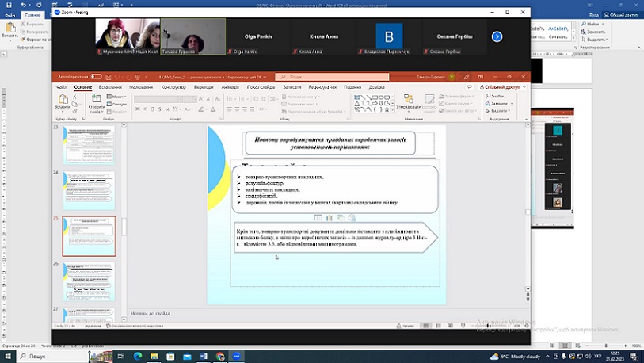
Task: Click the text highlight color icon
Action: (x=201, y=109)
